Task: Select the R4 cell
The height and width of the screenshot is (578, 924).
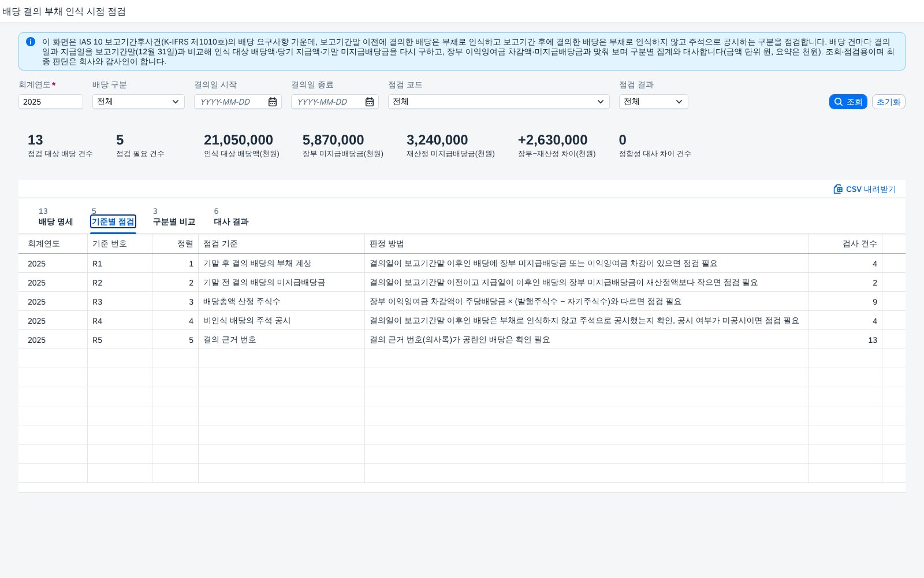Action: 120,321
